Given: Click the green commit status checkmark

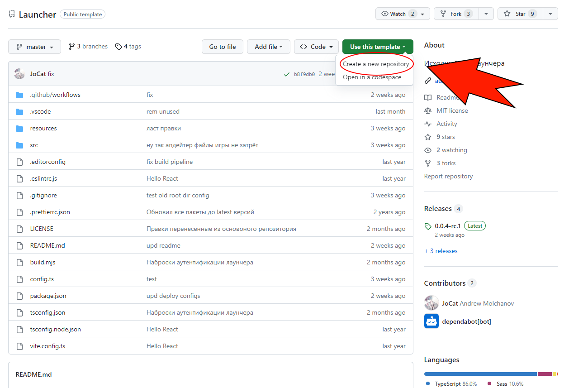Looking at the screenshot, I should pyautogui.click(x=286, y=74).
